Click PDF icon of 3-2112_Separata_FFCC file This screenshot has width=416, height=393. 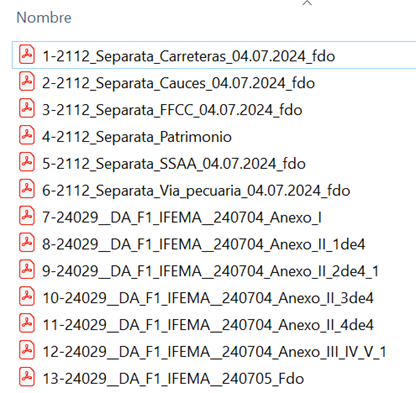27,109
